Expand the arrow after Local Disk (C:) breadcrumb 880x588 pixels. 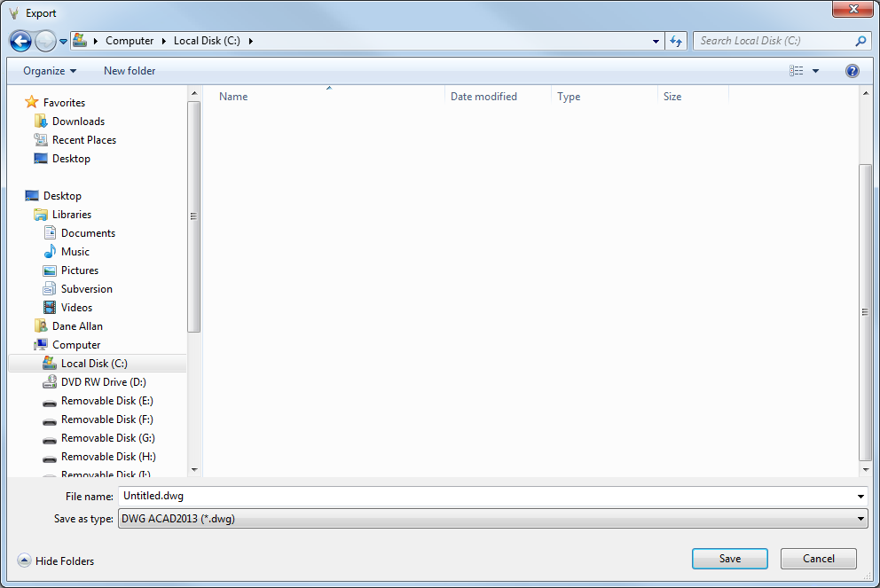click(x=250, y=41)
